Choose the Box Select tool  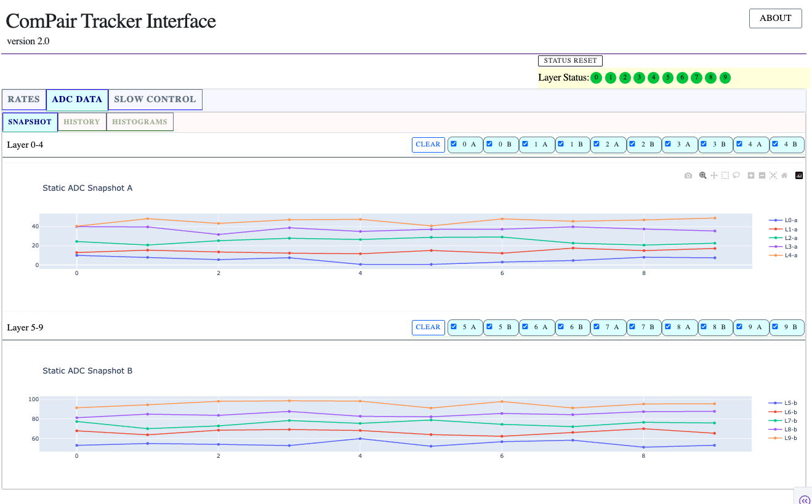tap(725, 176)
